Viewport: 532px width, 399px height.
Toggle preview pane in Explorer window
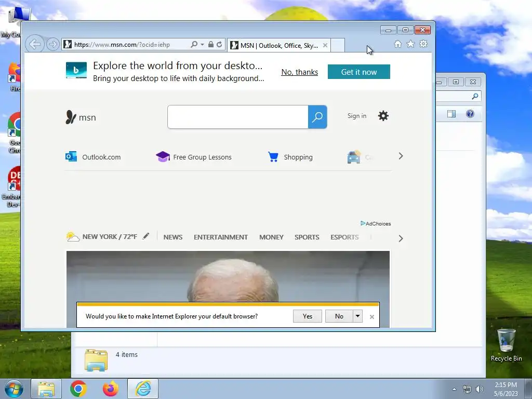(x=451, y=114)
